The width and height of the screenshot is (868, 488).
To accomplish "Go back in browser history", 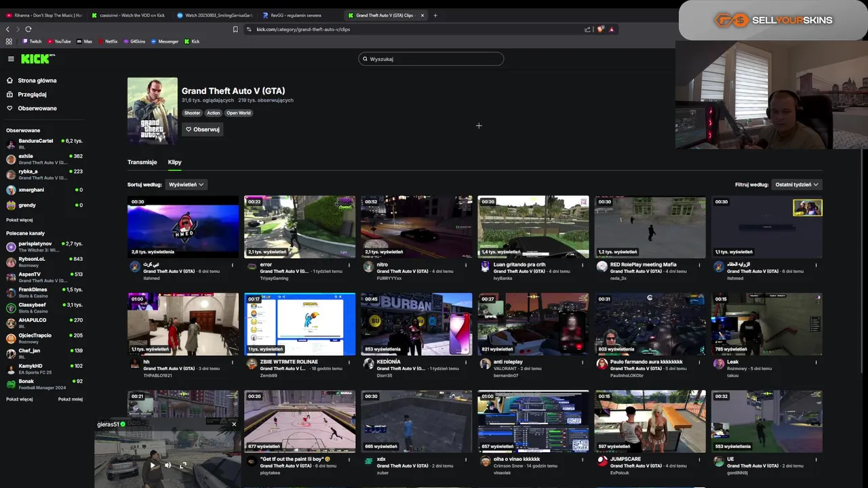I will (7, 29).
